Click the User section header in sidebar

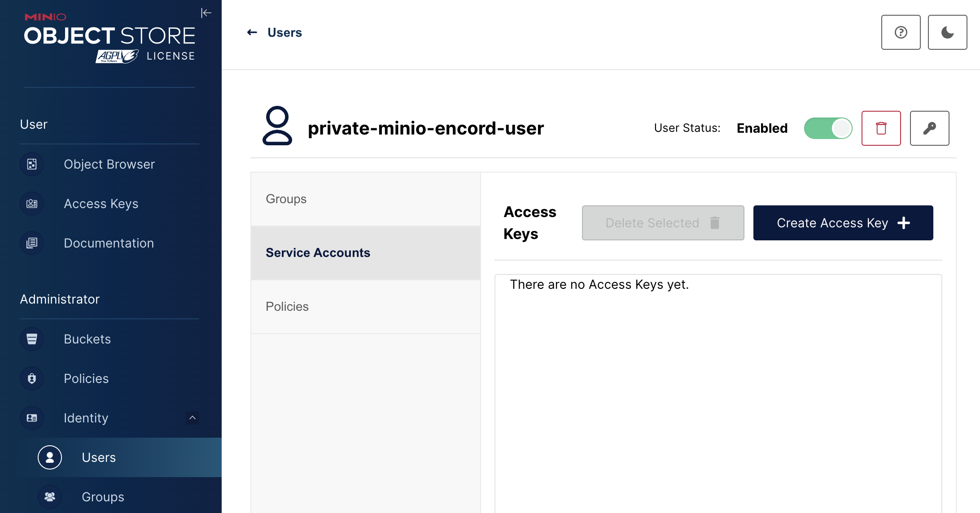pos(34,124)
